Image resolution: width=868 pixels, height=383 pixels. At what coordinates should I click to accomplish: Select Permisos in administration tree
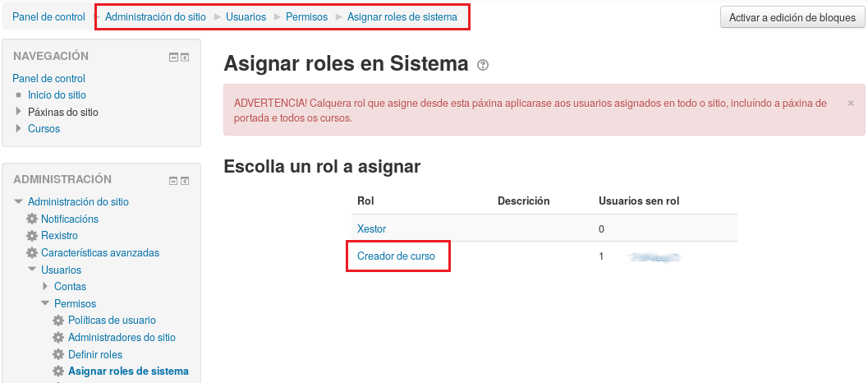tap(76, 304)
